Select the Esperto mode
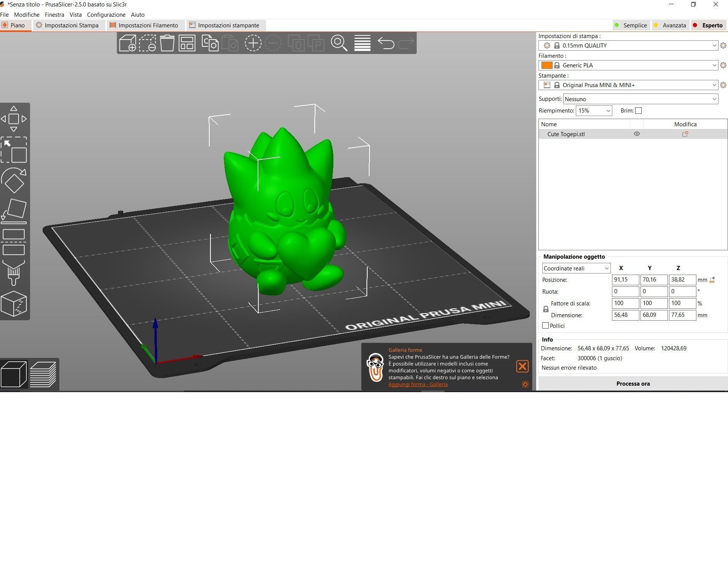Image resolution: width=728 pixels, height=569 pixels. (708, 25)
